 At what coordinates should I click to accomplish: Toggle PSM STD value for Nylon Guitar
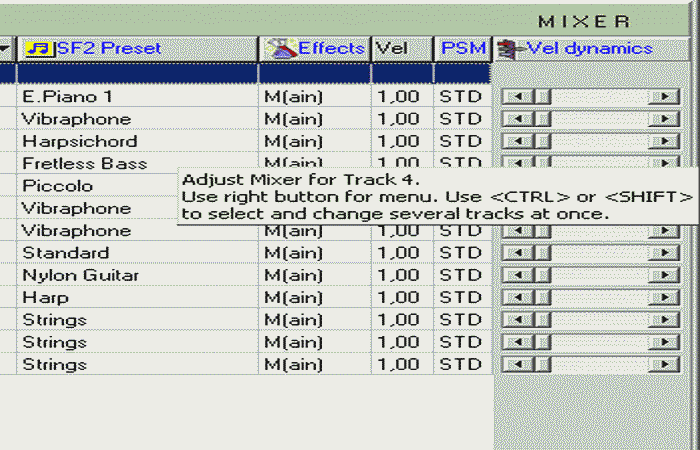pos(460,276)
